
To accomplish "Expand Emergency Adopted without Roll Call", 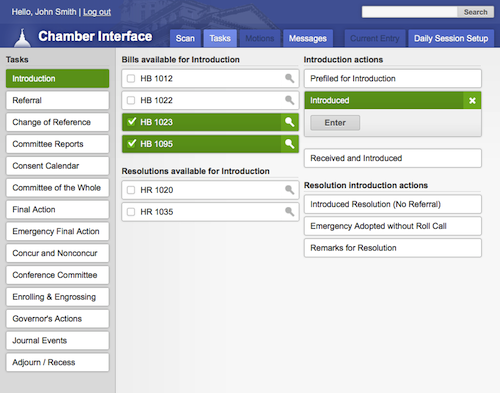I will click(x=393, y=226).
